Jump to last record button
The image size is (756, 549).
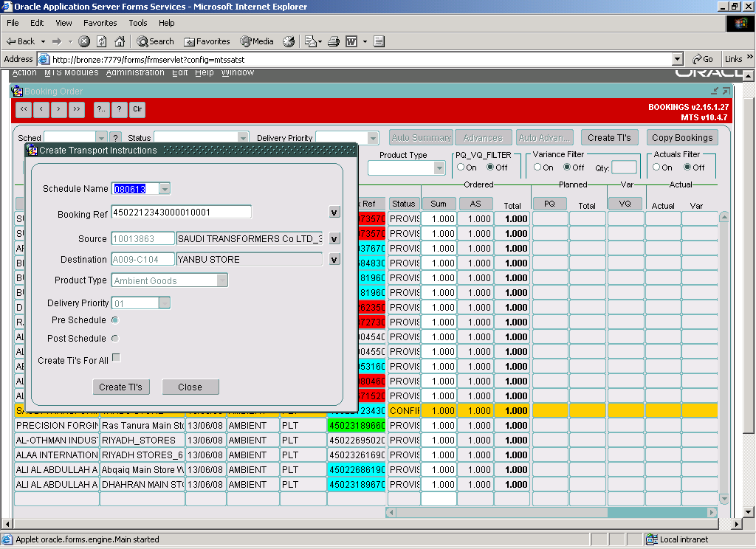(77, 109)
